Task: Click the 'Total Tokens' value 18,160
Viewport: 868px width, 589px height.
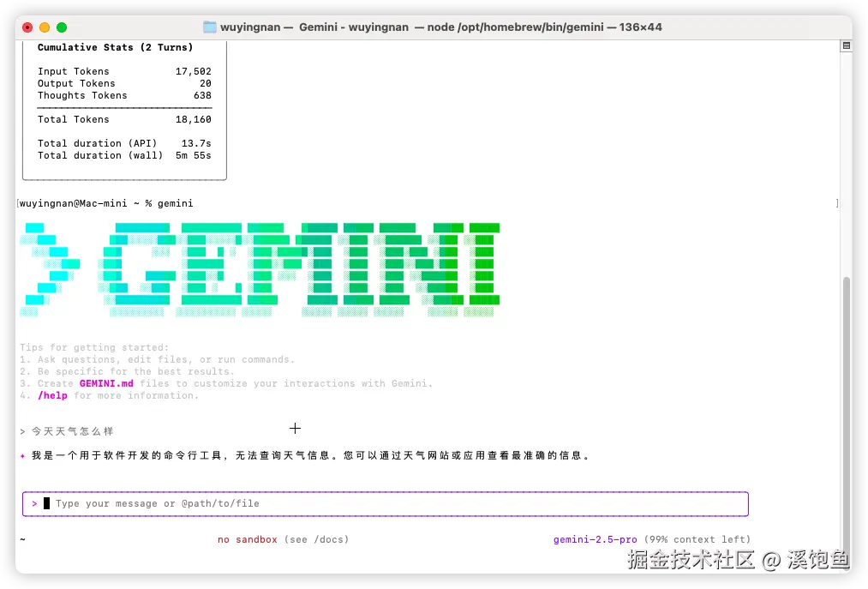Action: pos(193,120)
